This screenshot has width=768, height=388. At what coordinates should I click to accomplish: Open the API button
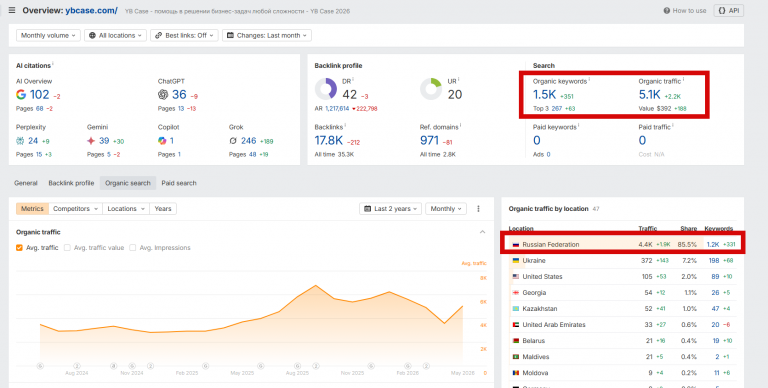(x=728, y=10)
